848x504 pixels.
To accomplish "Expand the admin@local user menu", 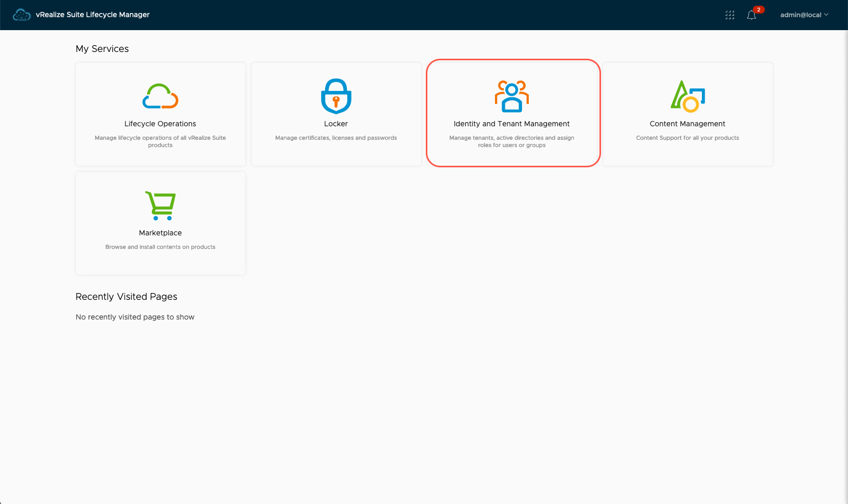I will [x=800, y=15].
